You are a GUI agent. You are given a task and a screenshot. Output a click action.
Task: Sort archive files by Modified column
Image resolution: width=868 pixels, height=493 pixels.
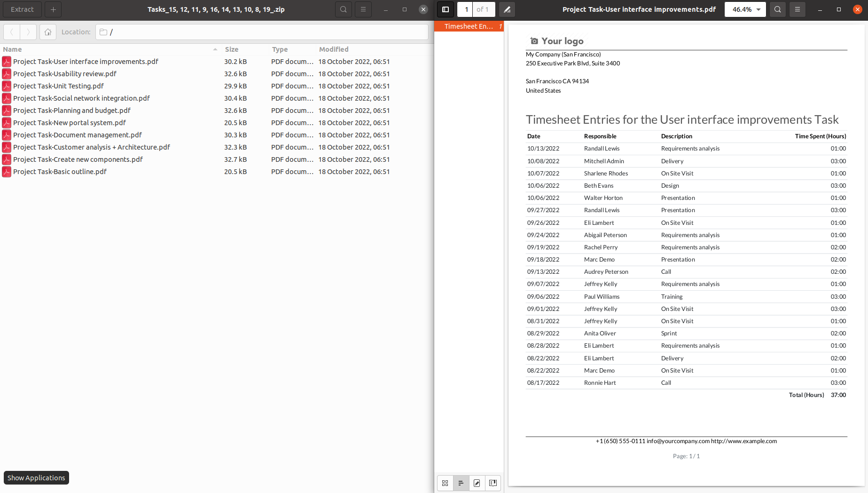pyautogui.click(x=374, y=49)
